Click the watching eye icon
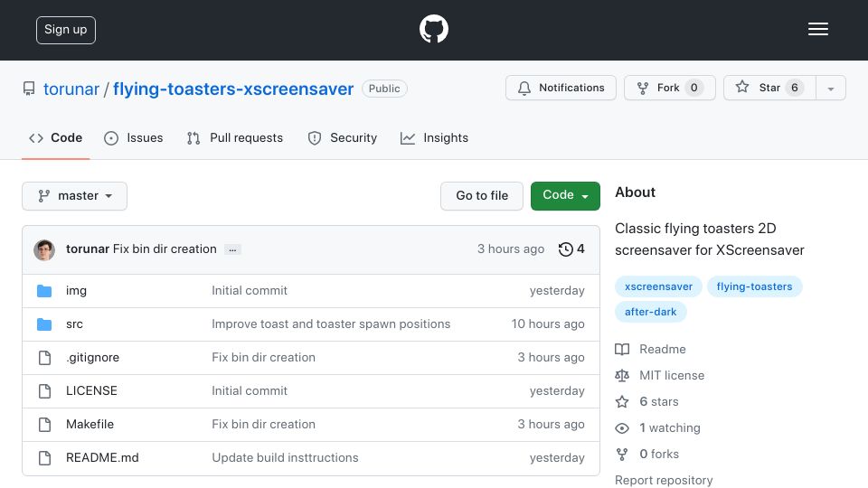Screen dimensions: 868x488 click(x=622, y=428)
